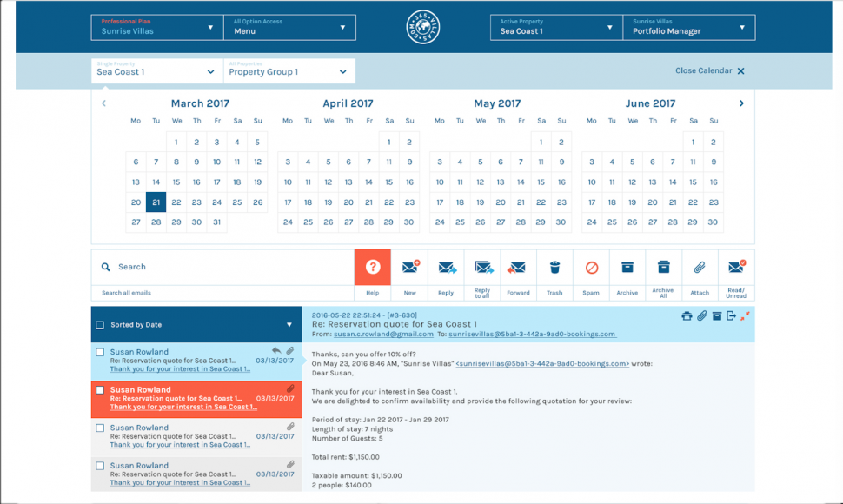Open the sunrisevillas bookings To address link
Image resolution: width=843 pixels, height=504 pixels.
532,335
